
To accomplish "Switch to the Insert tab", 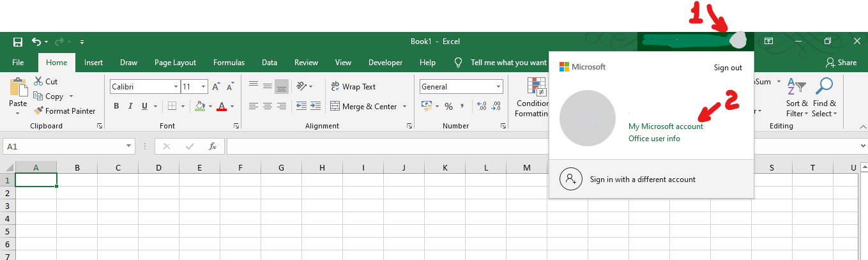I will tap(94, 63).
